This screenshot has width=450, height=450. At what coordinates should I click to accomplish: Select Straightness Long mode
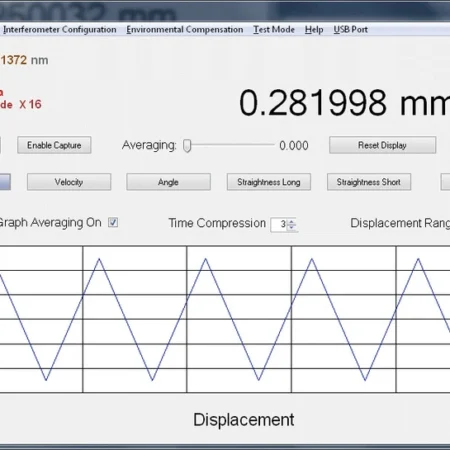(269, 182)
